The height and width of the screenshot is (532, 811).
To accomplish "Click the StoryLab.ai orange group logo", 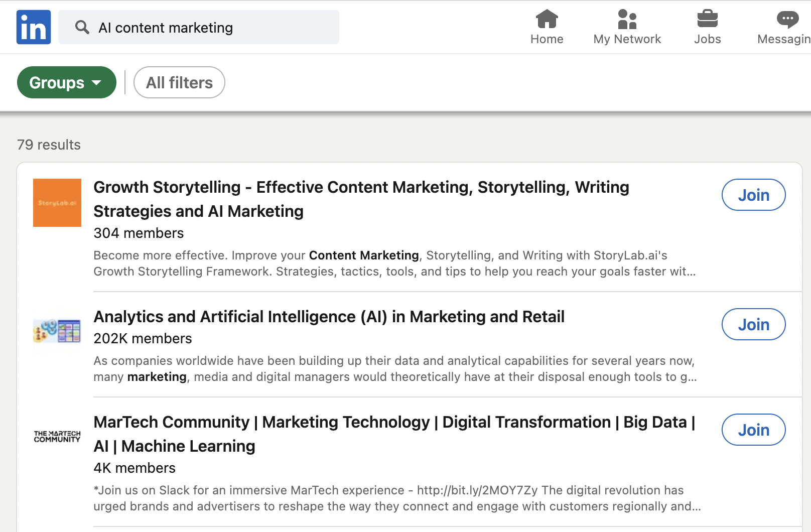I will point(57,203).
